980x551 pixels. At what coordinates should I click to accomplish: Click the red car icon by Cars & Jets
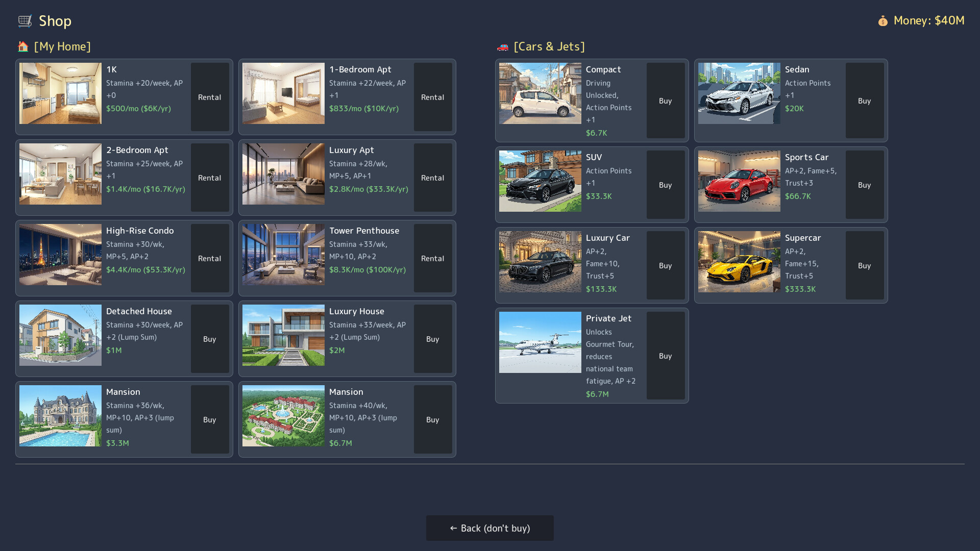click(x=503, y=47)
